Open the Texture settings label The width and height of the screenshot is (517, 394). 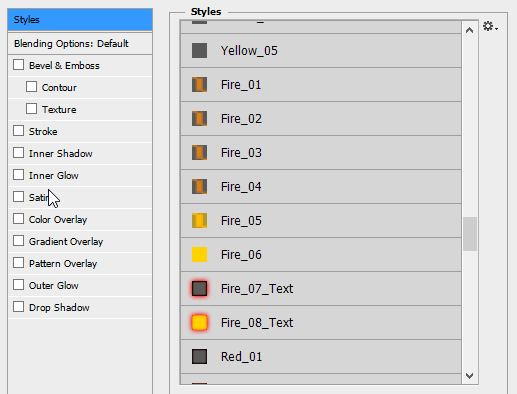pos(59,110)
